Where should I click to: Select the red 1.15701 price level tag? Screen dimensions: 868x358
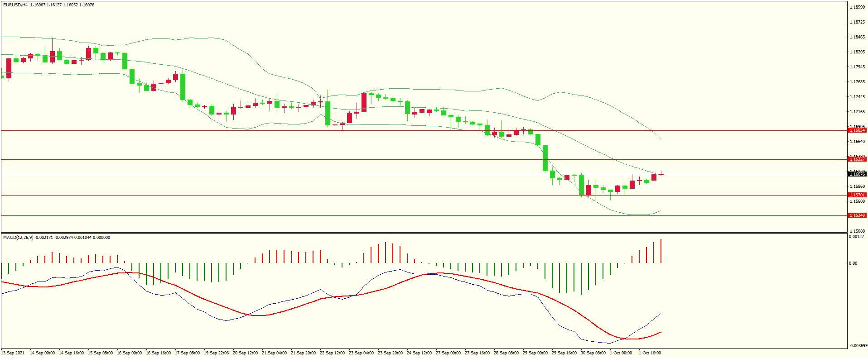pos(857,195)
